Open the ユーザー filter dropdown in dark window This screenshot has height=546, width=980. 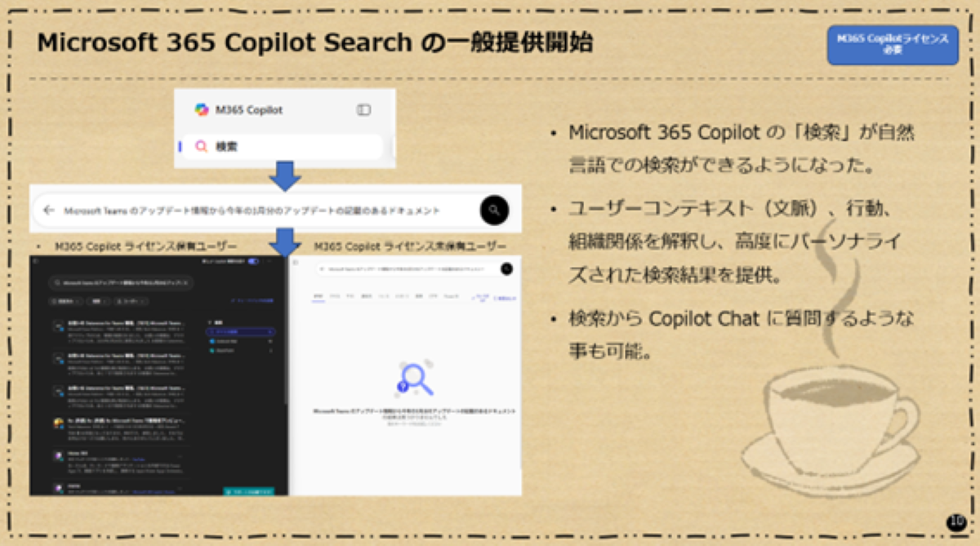click(x=131, y=301)
